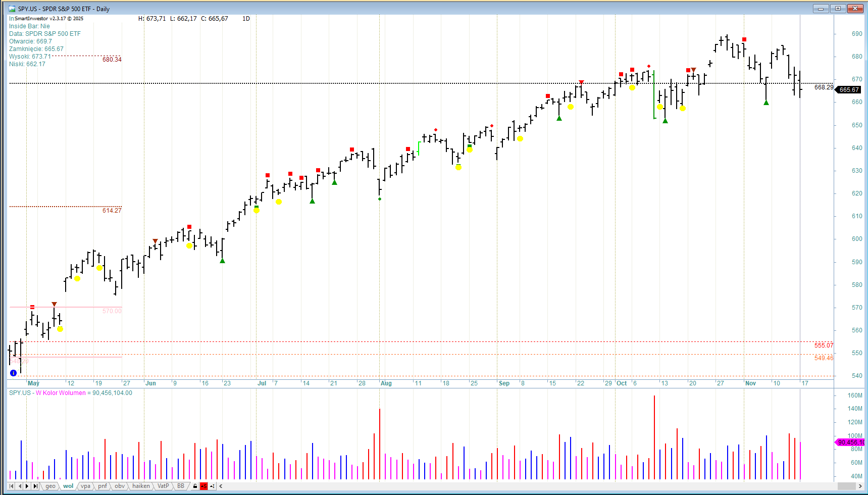Toggle the red symbol-link S icon
This screenshot has height=495, width=868.
point(203,486)
